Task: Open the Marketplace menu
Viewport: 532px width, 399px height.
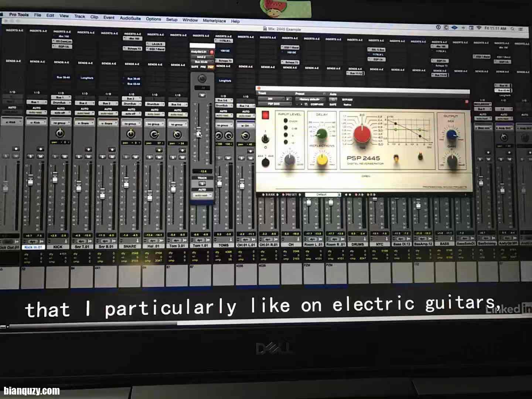Action: point(214,21)
